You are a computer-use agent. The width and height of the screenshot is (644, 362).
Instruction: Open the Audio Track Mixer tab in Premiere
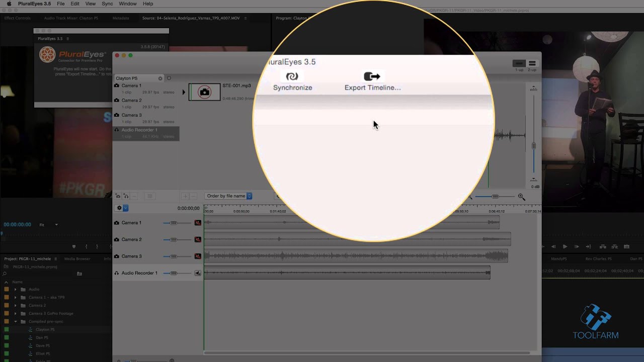(x=70, y=18)
